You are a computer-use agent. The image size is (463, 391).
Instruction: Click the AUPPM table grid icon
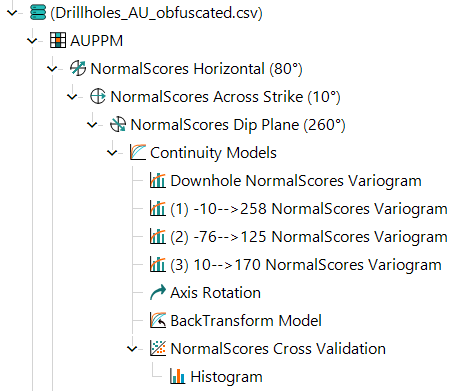[58, 41]
